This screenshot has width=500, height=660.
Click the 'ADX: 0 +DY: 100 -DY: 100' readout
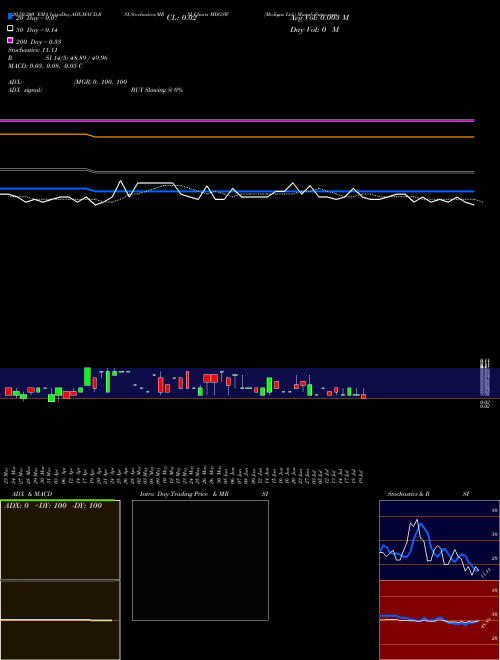point(53,506)
